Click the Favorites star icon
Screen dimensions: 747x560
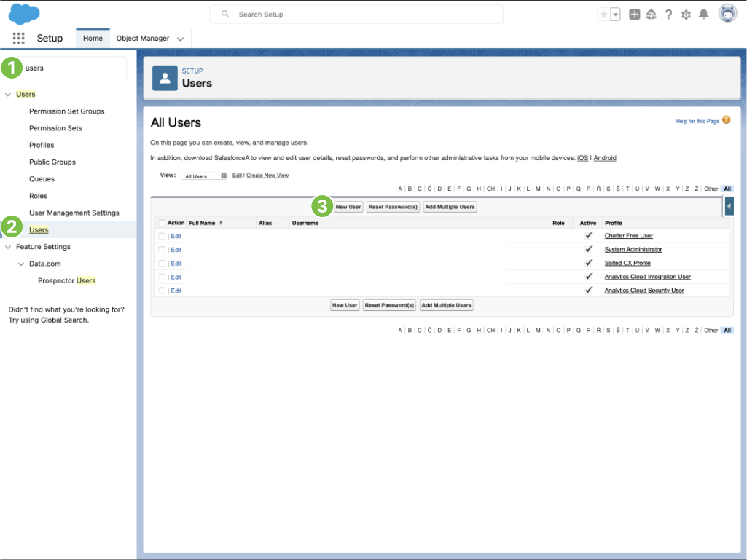point(603,15)
